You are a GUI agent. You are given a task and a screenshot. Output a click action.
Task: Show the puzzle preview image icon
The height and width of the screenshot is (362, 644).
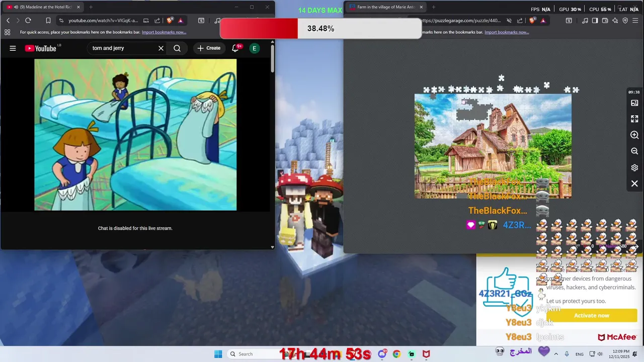click(x=634, y=103)
